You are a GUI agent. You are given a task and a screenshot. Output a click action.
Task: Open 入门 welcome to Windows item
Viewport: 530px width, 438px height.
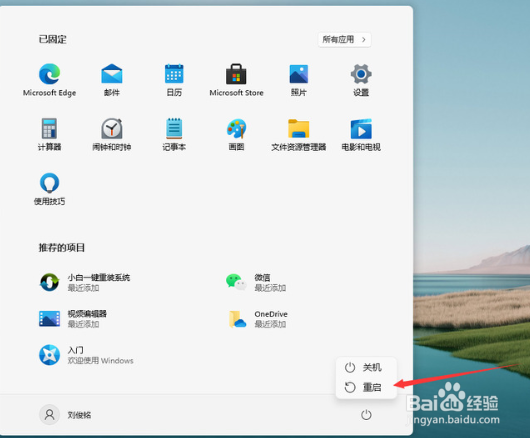point(86,355)
